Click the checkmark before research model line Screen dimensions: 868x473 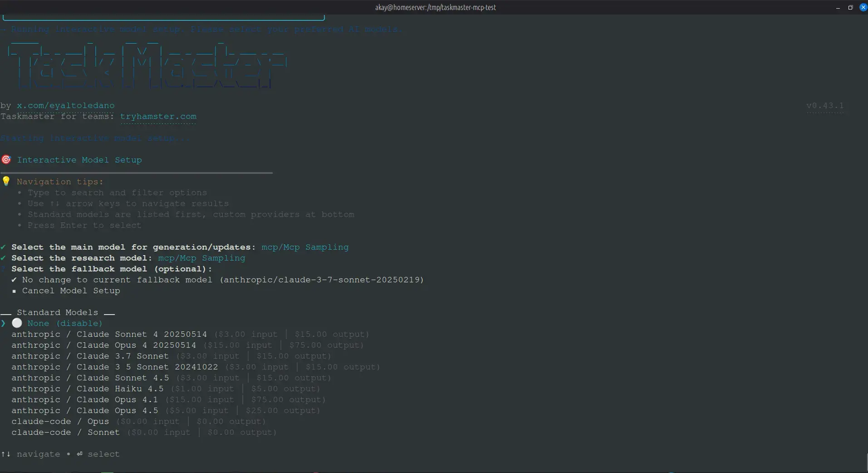coord(3,258)
